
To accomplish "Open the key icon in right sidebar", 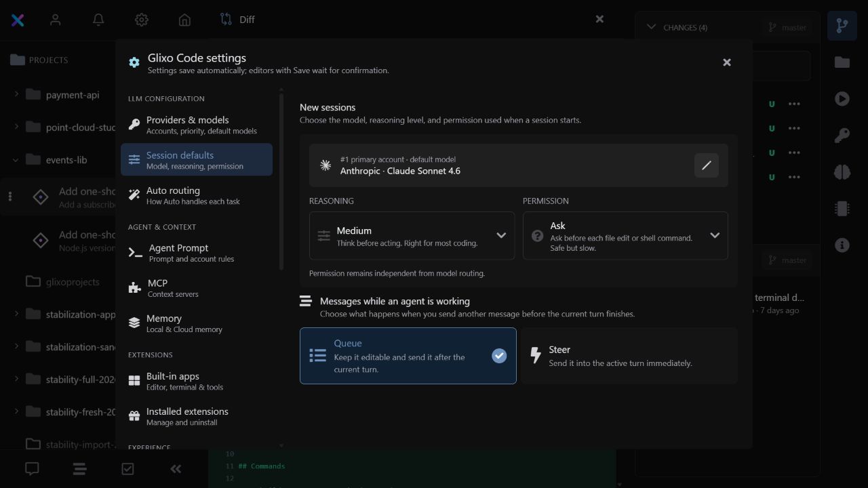I will click(x=842, y=136).
